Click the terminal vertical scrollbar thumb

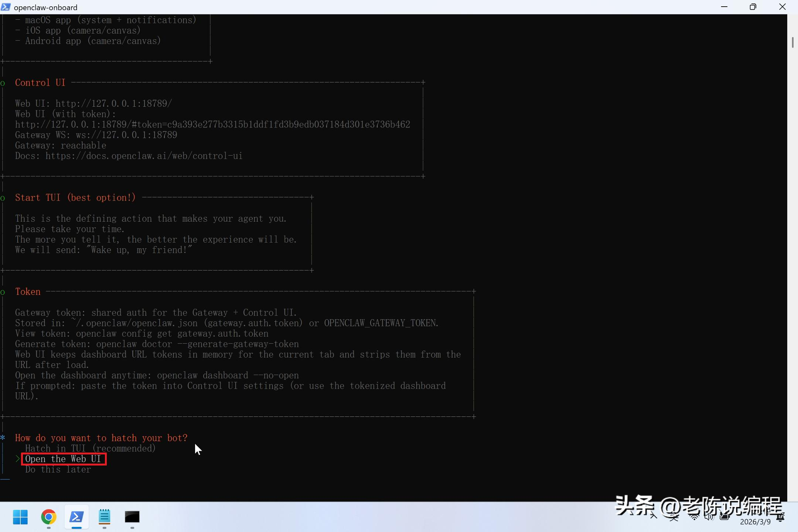tap(792, 42)
